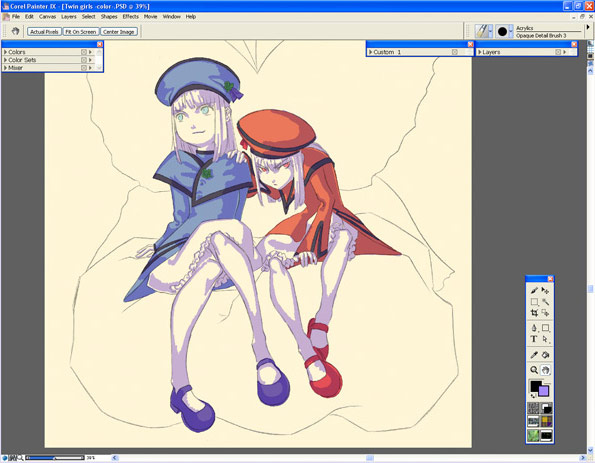The width and height of the screenshot is (595, 463).
Task: Close the Colors palette section box
Action: pos(84,52)
